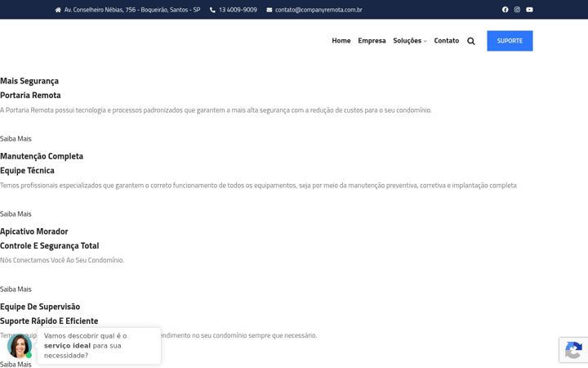
Task: Open the chat bubble 'Vamos descobrir qual é o serviço ideal'
Action: tap(99, 346)
